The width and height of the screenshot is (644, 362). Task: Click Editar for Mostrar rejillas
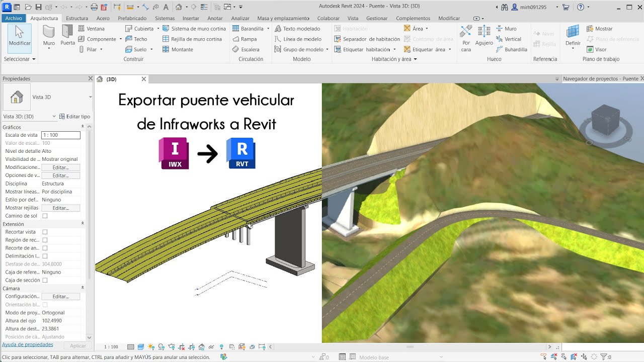(x=60, y=208)
